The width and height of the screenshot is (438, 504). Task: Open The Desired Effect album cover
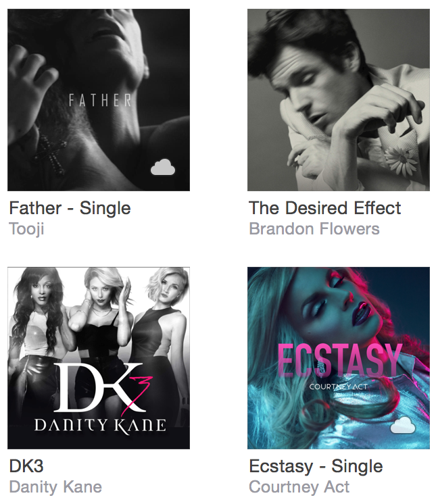coord(339,100)
